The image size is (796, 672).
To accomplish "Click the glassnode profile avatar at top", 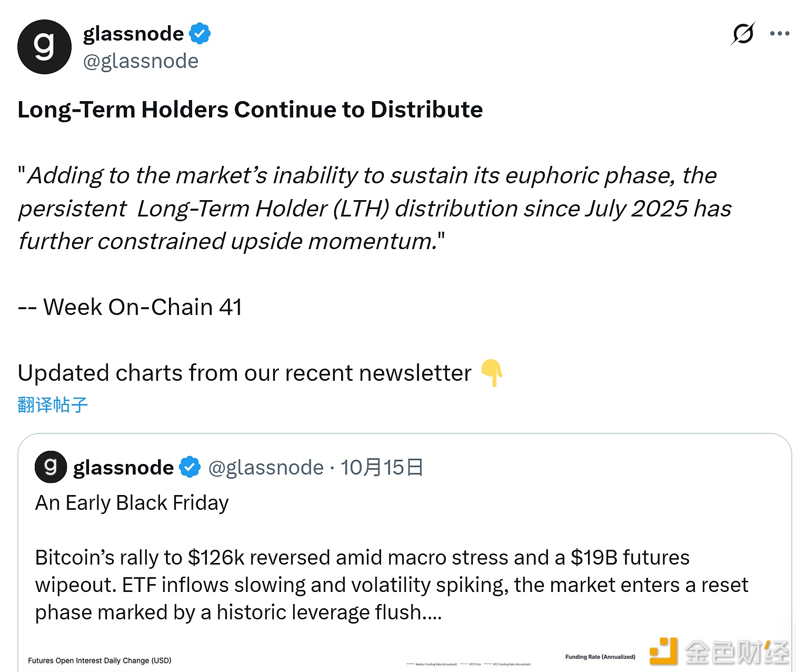I will (44, 47).
